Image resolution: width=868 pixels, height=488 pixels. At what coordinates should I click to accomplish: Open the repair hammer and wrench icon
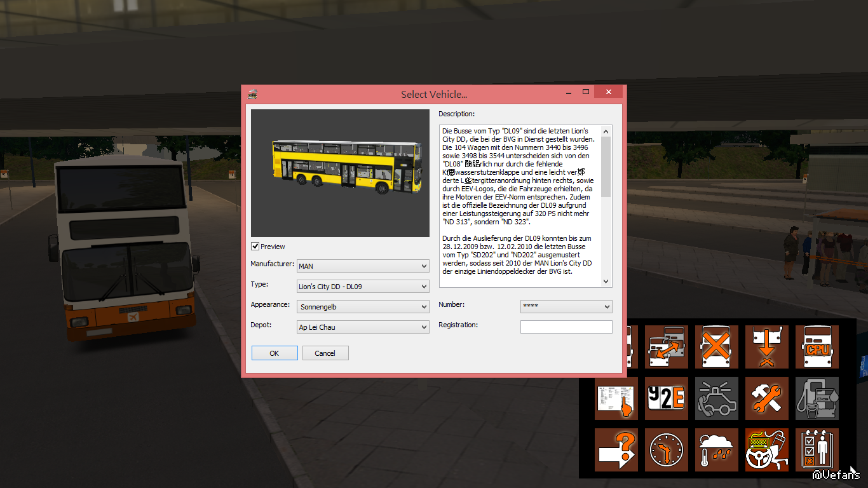click(767, 398)
